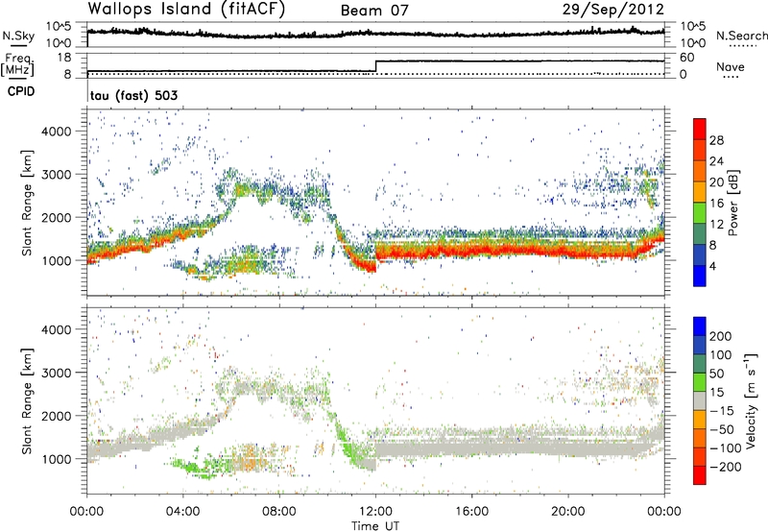Click the Velocity [m s⁻¹] color bar title
The width and height of the screenshot is (768, 532).
click(x=751, y=400)
